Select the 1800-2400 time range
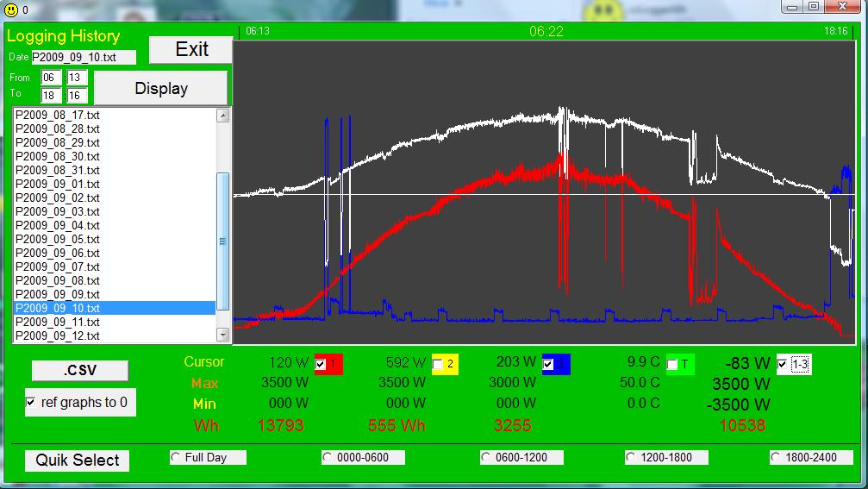Screen dimensions: 868x489 tap(777, 457)
